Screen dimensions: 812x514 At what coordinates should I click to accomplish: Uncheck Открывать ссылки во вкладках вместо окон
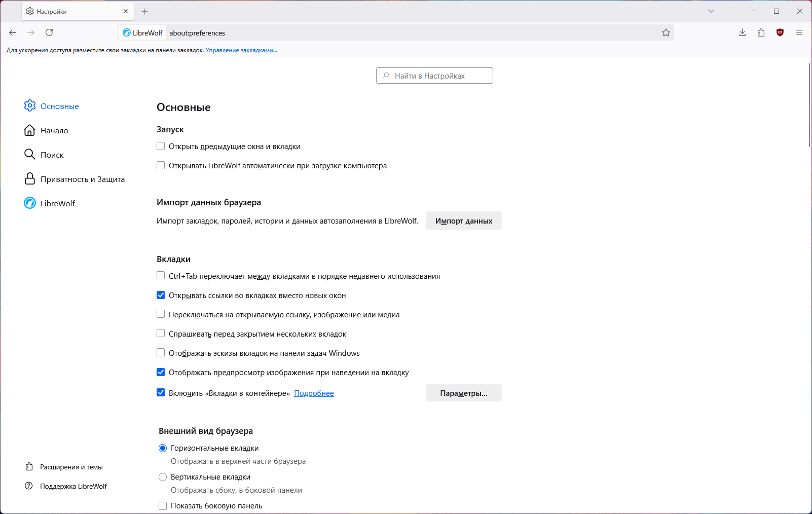161,295
